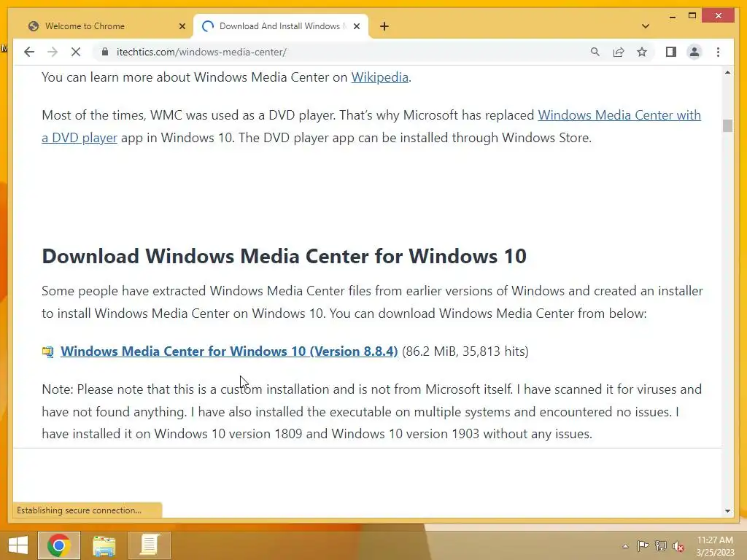Switch to the Welcome to Chrome tab

pyautogui.click(x=103, y=26)
